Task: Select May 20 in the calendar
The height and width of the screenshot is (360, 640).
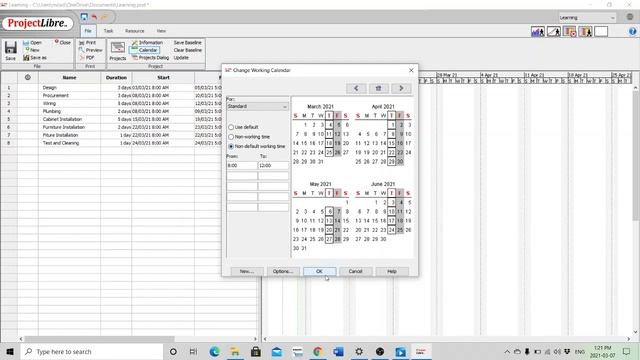Action: [x=329, y=230]
